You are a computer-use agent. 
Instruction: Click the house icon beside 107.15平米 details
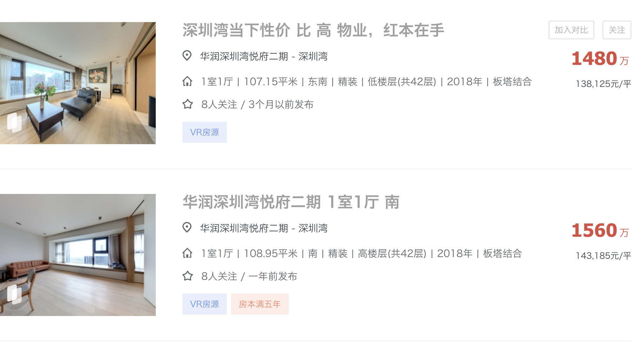click(187, 81)
